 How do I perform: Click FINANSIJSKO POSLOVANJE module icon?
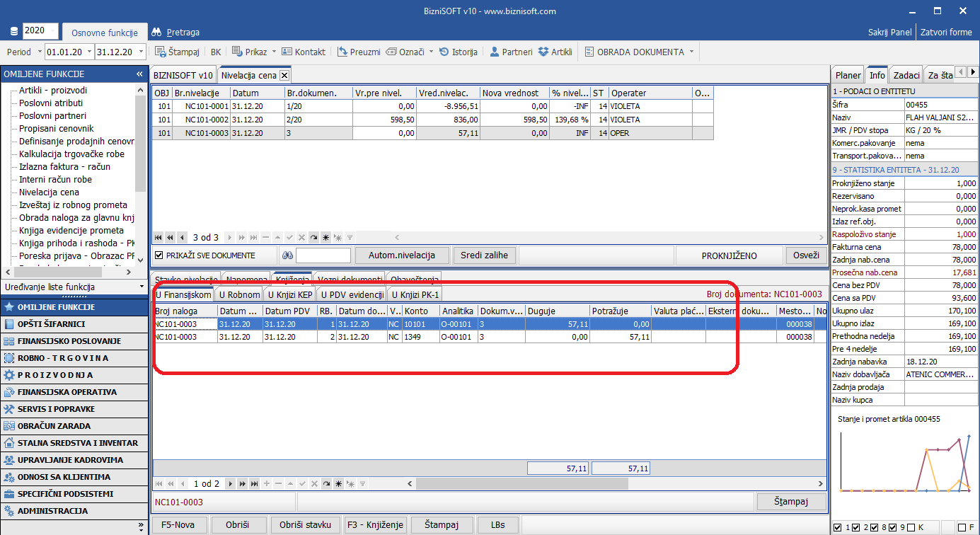coord(9,341)
